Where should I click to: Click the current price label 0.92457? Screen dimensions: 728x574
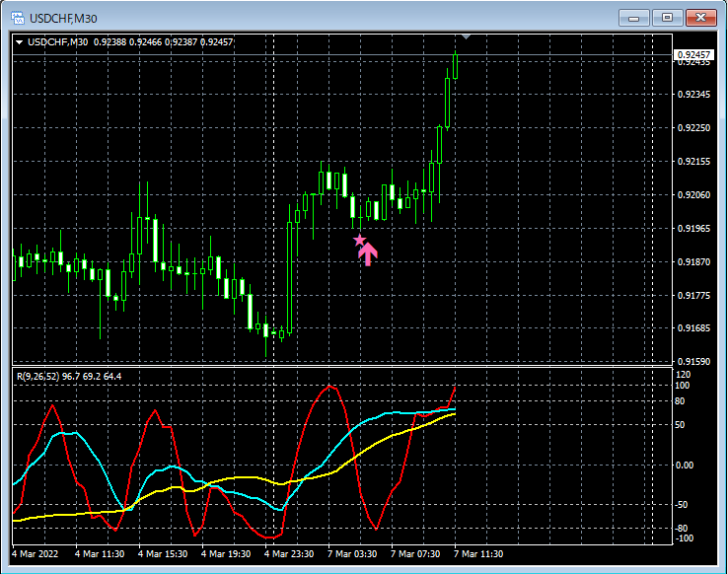[693, 55]
